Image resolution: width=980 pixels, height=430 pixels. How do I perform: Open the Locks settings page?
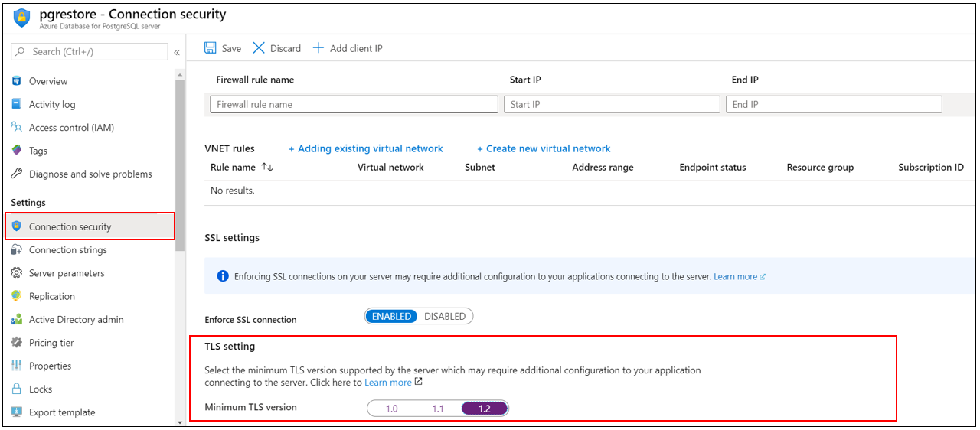tap(41, 389)
